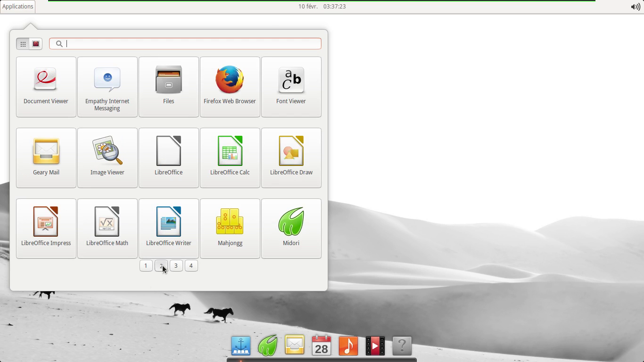The height and width of the screenshot is (362, 644).
Task: Launch Midori from the launcher grid
Action: [291, 229]
